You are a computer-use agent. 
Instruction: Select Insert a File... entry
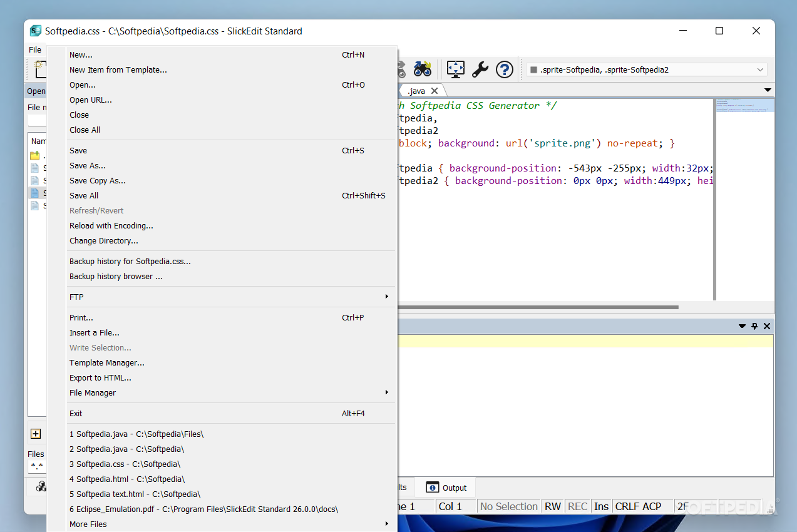[231, 332]
